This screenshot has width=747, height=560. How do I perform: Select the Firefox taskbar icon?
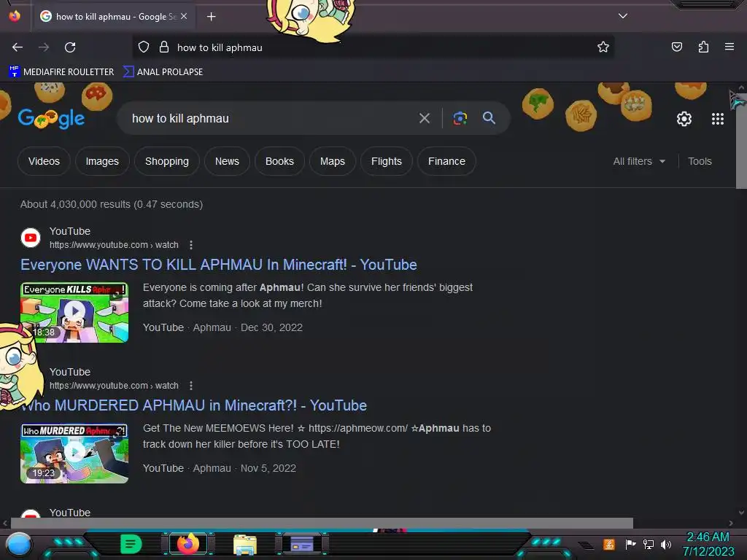(x=187, y=544)
